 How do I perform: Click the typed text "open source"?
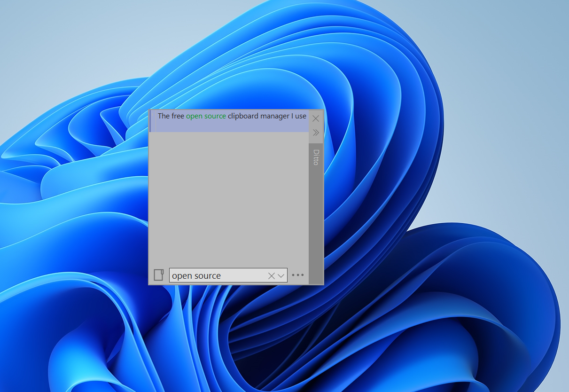tap(196, 276)
